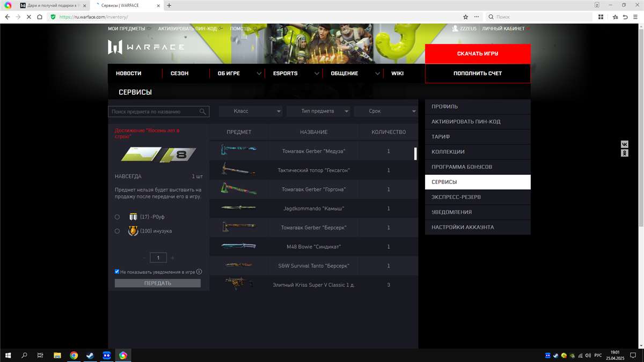Select the (17) -Р0уф character radio button
This screenshot has width=644, height=362.
pyautogui.click(x=117, y=217)
